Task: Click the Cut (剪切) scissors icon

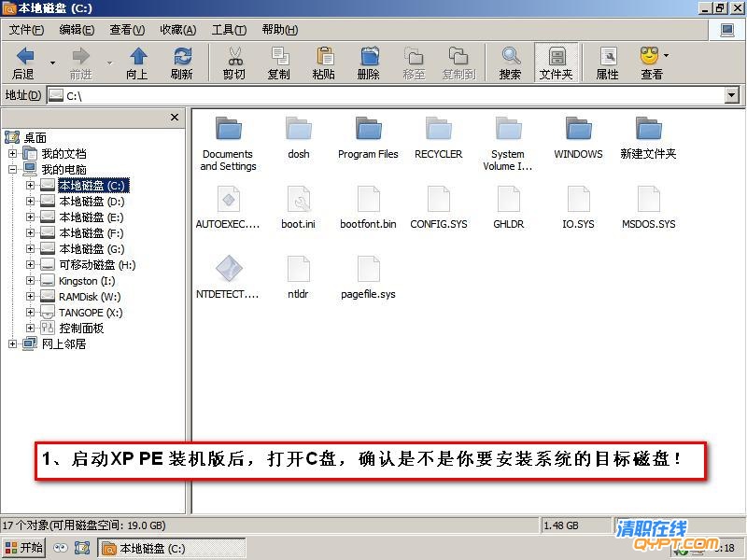Action: coord(234,57)
